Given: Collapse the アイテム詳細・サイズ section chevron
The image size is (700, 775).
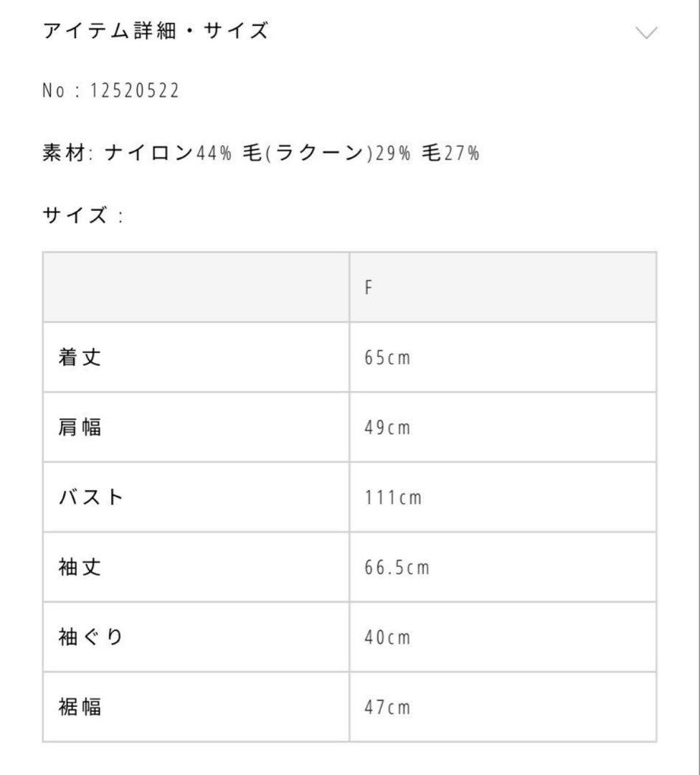Looking at the screenshot, I should click(x=646, y=33).
